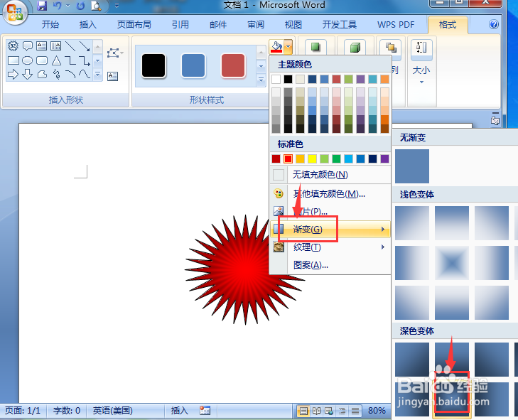Switch to the 插入 tab
The height and width of the screenshot is (420, 518).
tap(88, 24)
